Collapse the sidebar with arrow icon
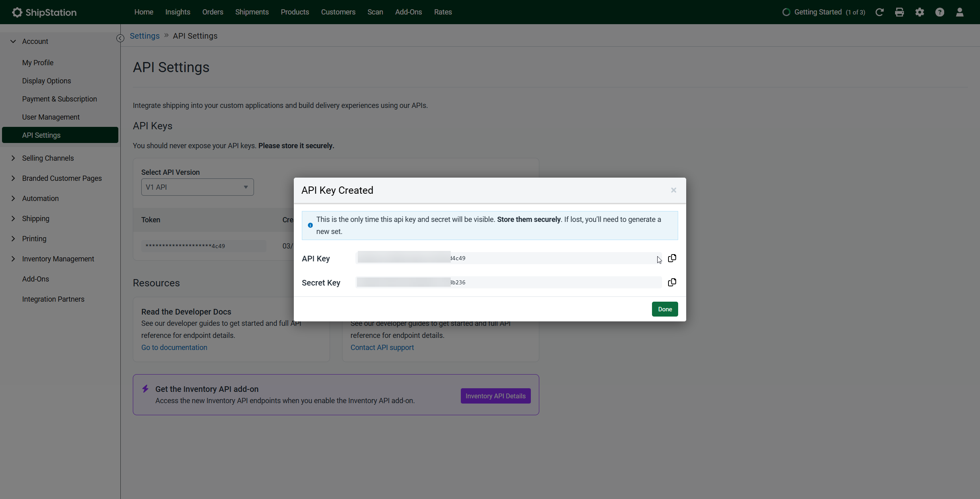Image resolution: width=980 pixels, height=499 pixels. 120,38
